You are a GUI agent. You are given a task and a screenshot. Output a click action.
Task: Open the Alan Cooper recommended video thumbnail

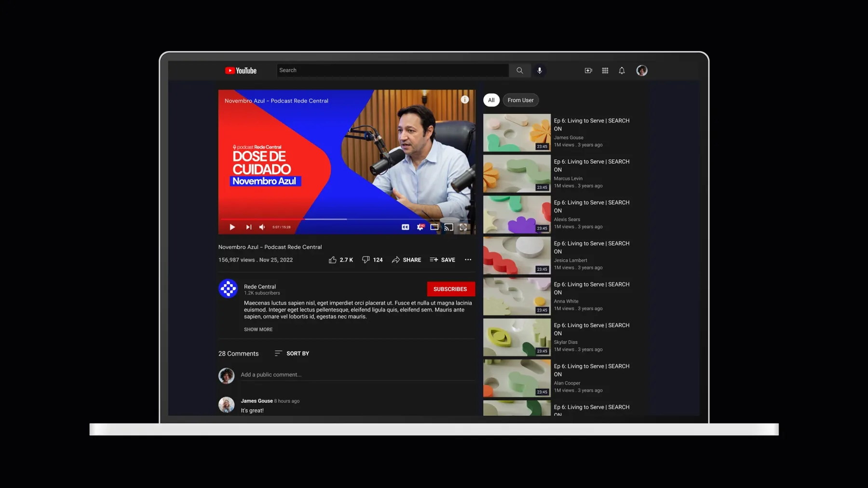(516, 378)
